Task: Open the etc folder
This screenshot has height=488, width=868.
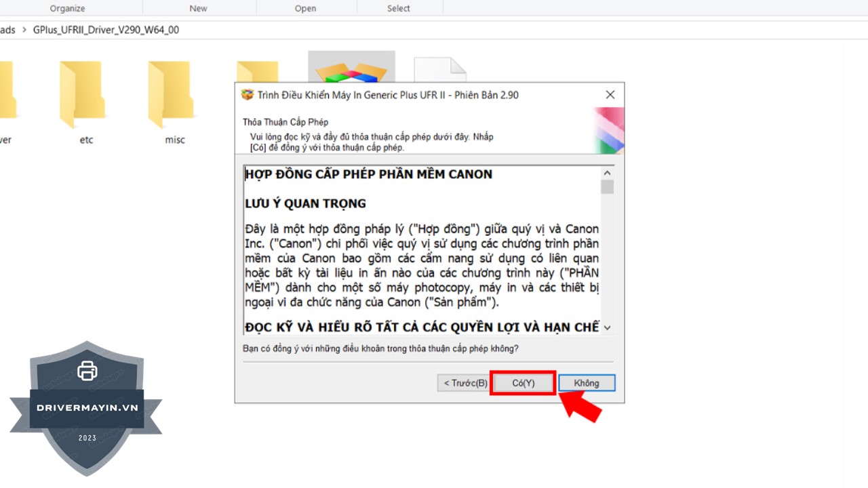Action: pos(85,95)
